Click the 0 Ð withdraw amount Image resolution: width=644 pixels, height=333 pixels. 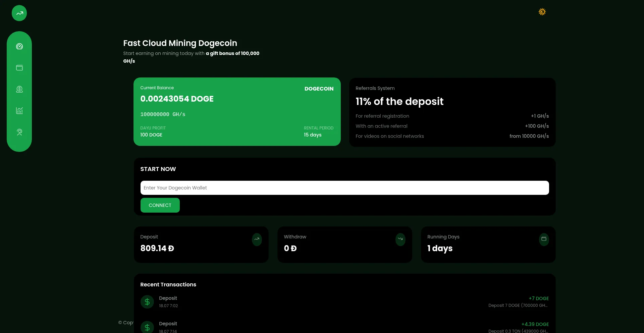[290, 248]
